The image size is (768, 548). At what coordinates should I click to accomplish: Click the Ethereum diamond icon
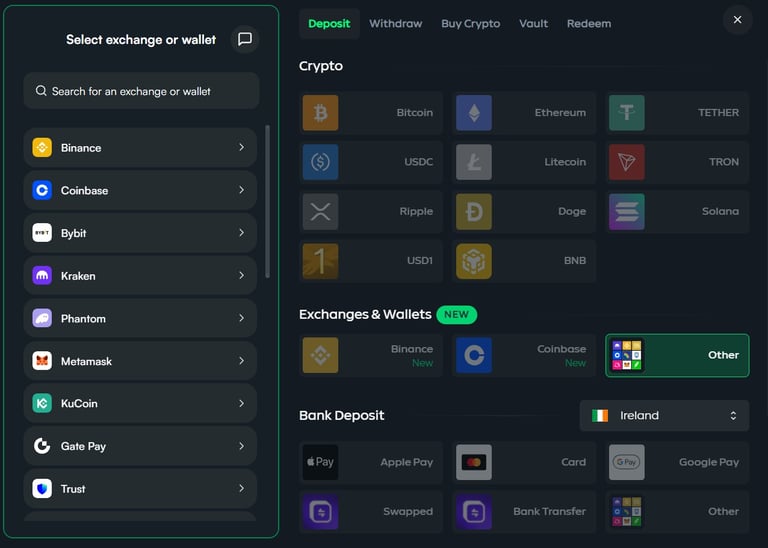474,113
